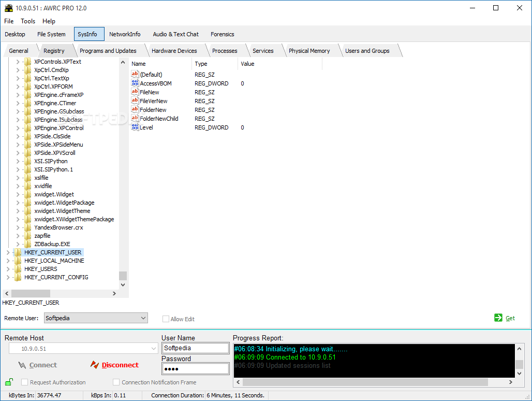Screen dimensions: 532x401
Task: Open the Help menu
Action: (x=49, y=21)
